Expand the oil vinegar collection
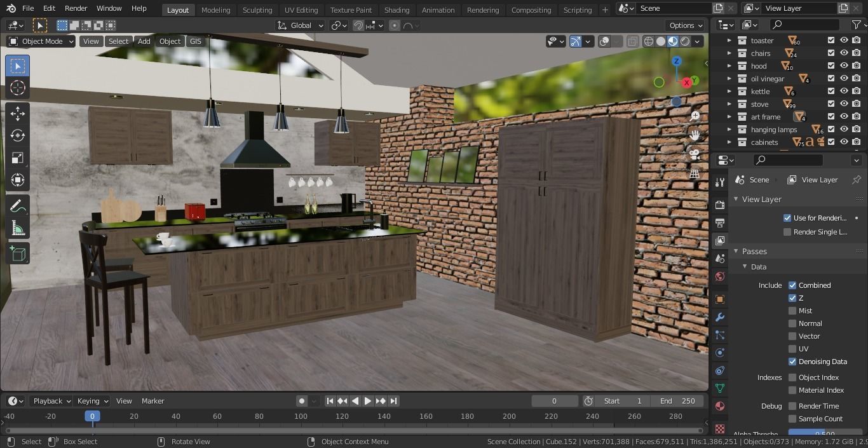The height and width of the screenshot is (448, 868). pos(729,78)
